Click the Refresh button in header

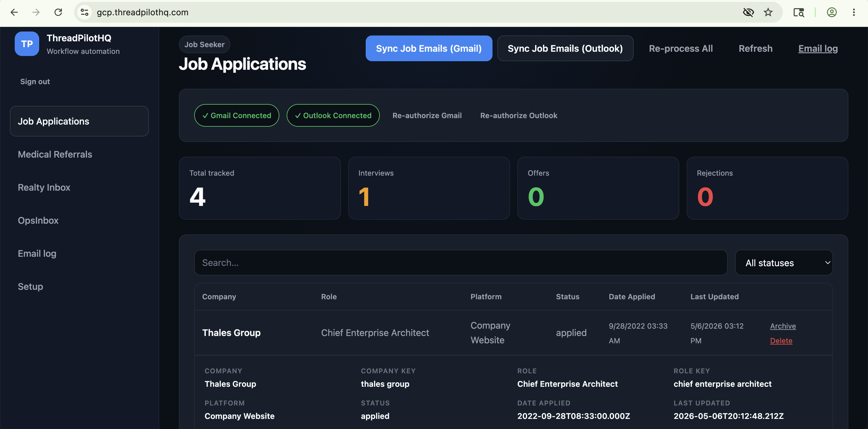[x=756, y=48]
